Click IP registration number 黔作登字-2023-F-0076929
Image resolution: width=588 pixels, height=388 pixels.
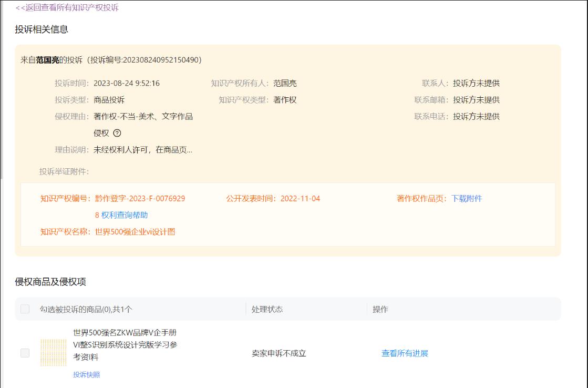coord(140,199)
